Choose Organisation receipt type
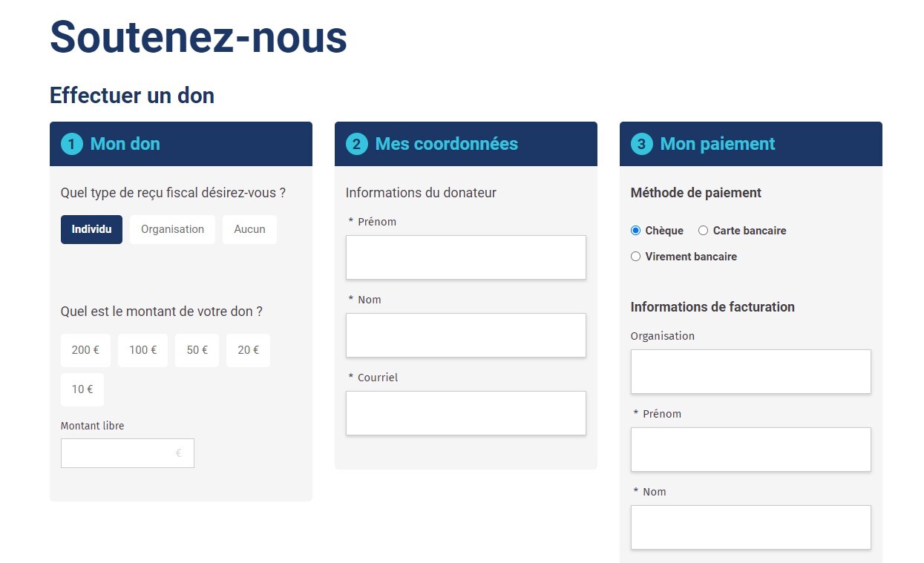Screen dimensions: 924x563 pos(172,229)
